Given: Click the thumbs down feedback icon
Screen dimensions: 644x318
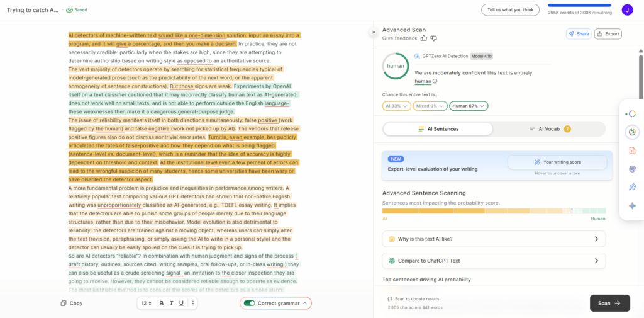Looking at the screenshot, I should tap(433, 38).
